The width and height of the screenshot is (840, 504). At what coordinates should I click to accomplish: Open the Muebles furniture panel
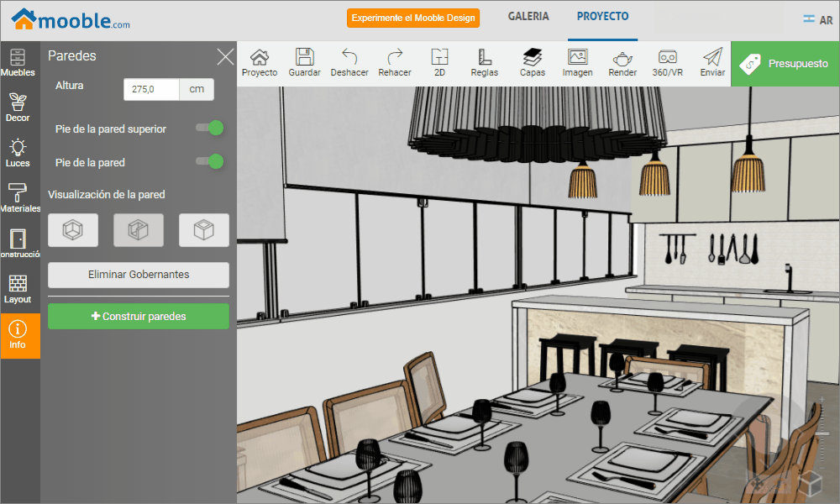click(18, 63)
